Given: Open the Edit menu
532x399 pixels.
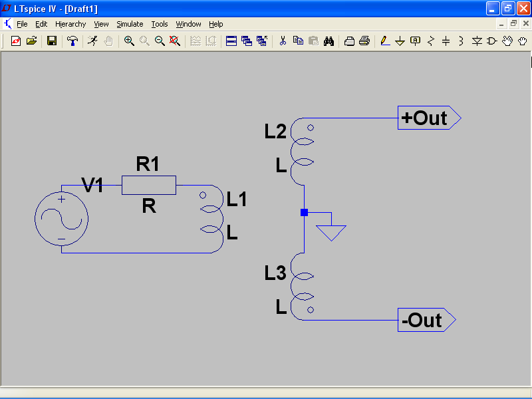Looking at the screenshot, I should pos(41,24).
